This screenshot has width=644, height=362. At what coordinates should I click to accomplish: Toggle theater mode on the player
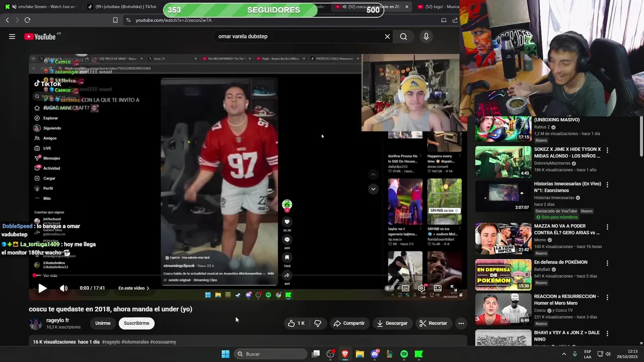tap(438, 288)
